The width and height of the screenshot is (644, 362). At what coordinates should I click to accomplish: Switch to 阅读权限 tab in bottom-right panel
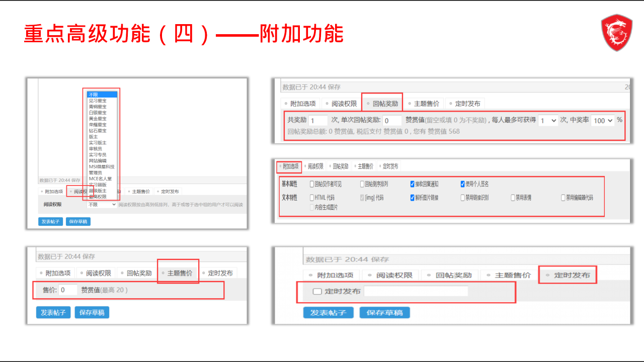click(391, 276)
